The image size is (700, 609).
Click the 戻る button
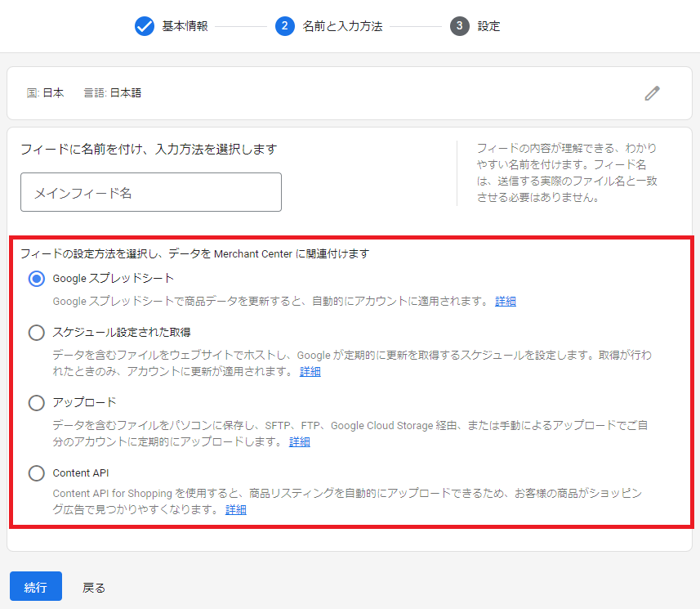[x=94, y=588]
